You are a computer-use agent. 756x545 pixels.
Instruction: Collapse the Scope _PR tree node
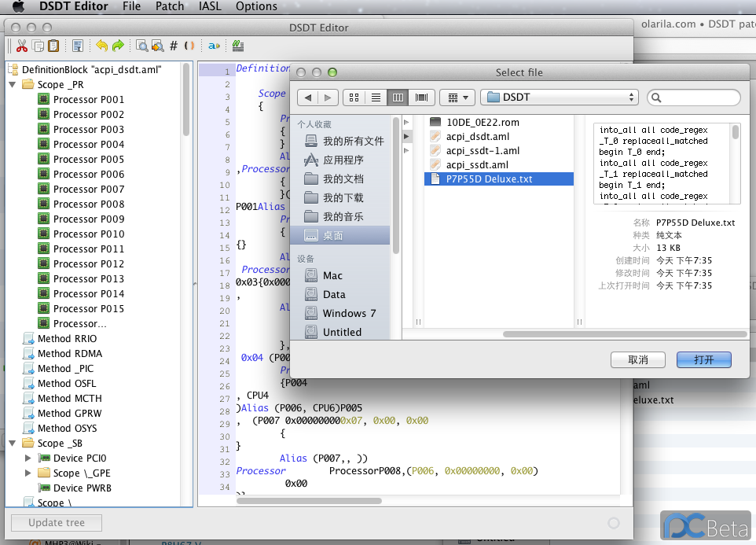(13, 85)
